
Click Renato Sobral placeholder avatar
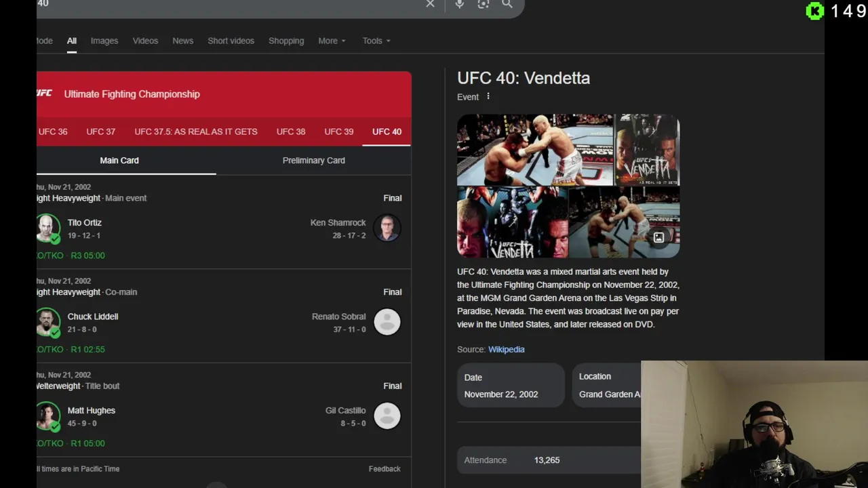pyautogui.click(x=387, y=322)
